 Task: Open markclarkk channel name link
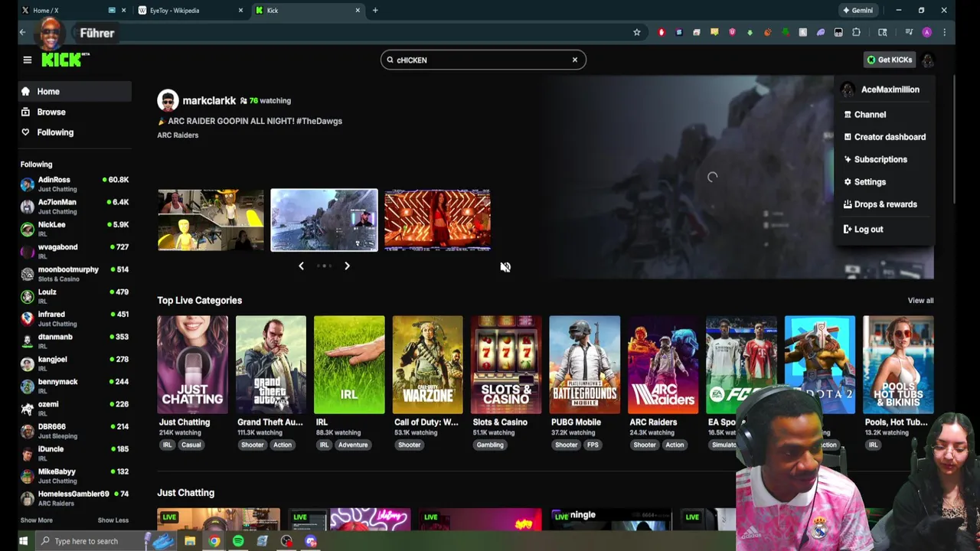pyautogui.click(x=209, y=100)
